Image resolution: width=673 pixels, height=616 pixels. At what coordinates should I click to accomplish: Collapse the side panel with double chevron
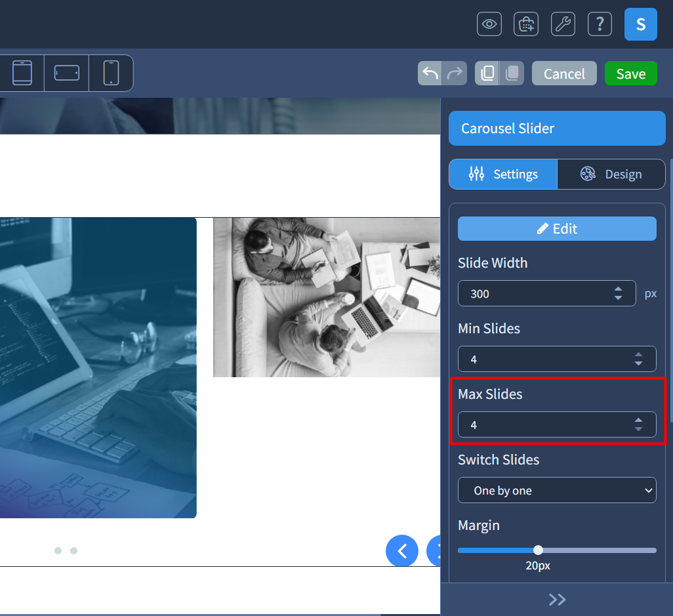pyautogui.click(x=557, y=600)
